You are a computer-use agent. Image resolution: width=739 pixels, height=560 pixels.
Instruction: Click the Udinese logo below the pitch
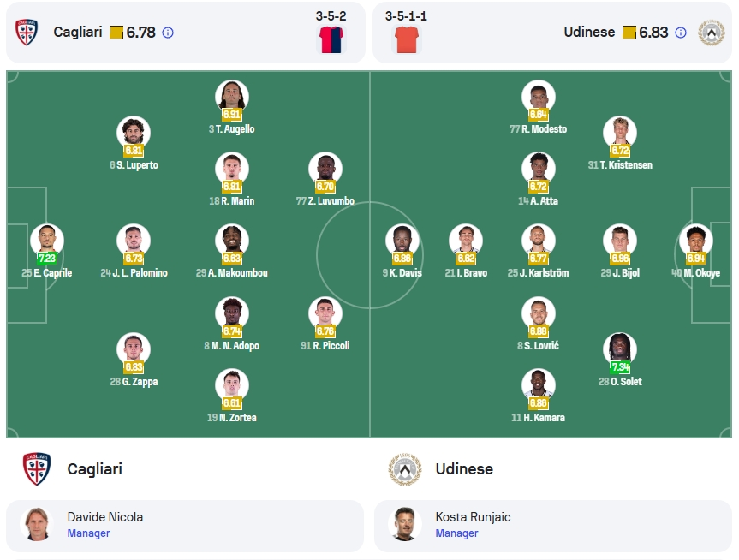(405, 469)
